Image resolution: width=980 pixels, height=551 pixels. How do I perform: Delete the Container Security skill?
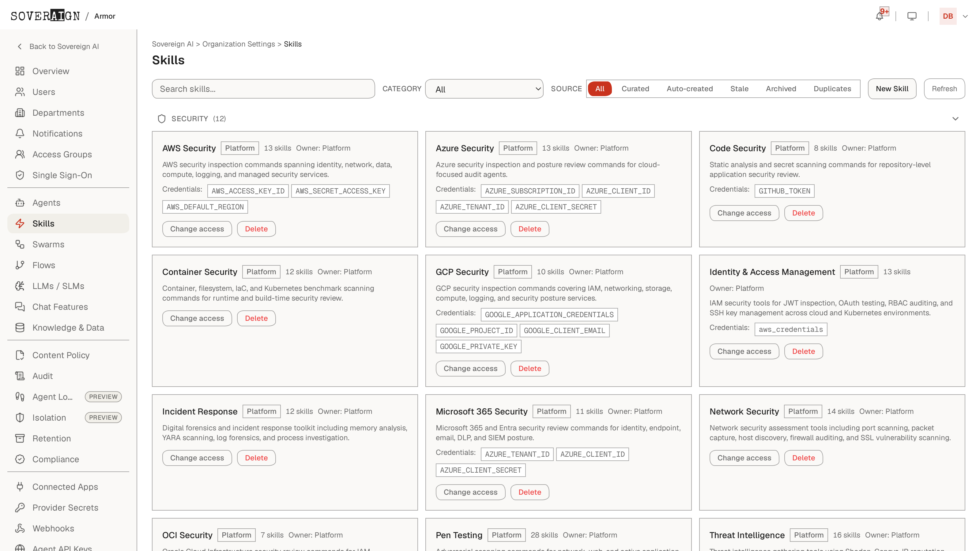[256, 318]
